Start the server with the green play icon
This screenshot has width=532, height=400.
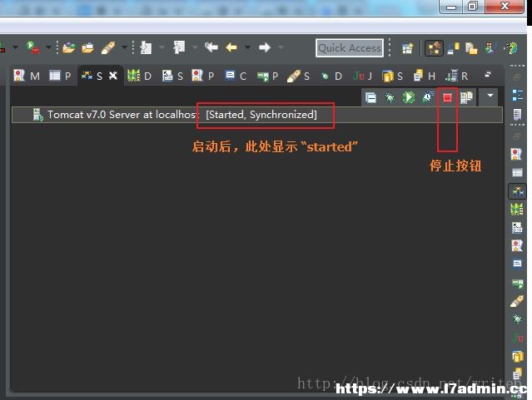[409, 97]
